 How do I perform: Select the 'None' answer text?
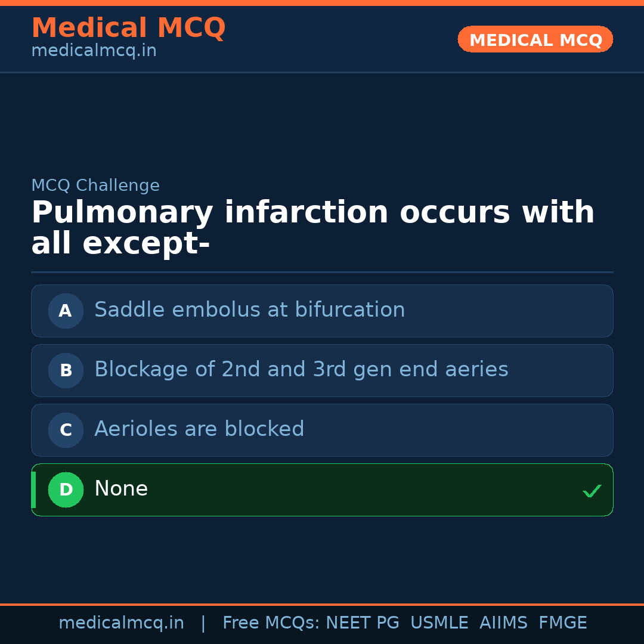coord(121,489)
